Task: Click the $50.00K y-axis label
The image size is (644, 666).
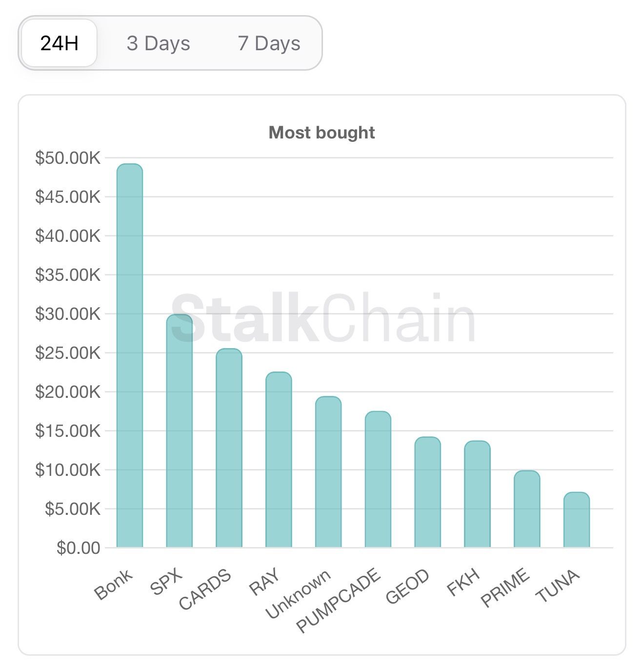Action: pos(68,158)
